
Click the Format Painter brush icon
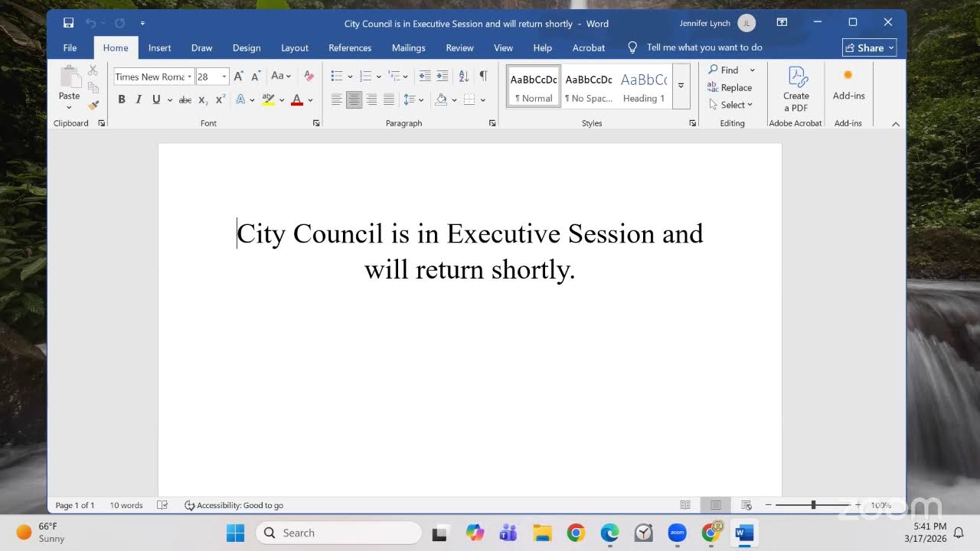(x=93, y=105)
